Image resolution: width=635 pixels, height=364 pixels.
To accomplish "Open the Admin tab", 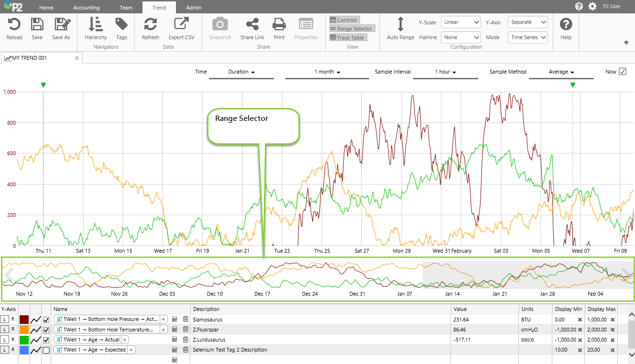I will point(194,8).
